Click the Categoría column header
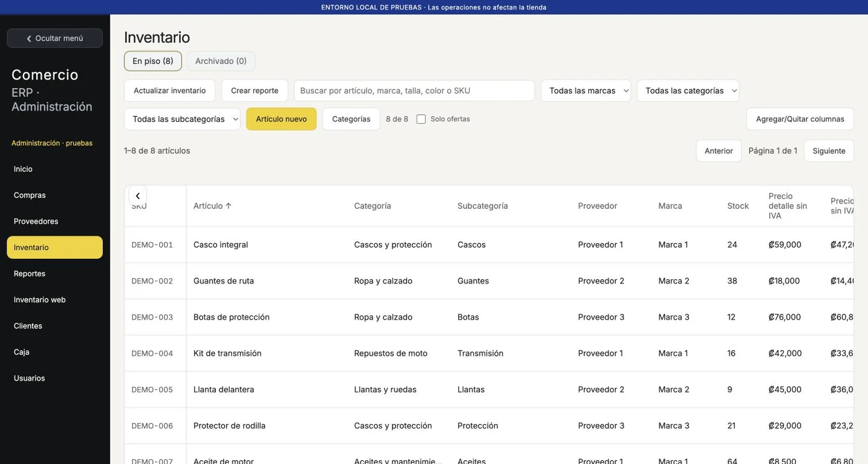The image size is (868, 464). pyautogui.click(x=373, y=206)
